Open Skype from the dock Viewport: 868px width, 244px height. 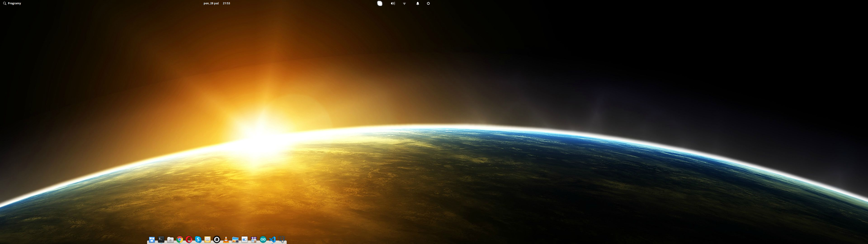click(x=198, y=239)
